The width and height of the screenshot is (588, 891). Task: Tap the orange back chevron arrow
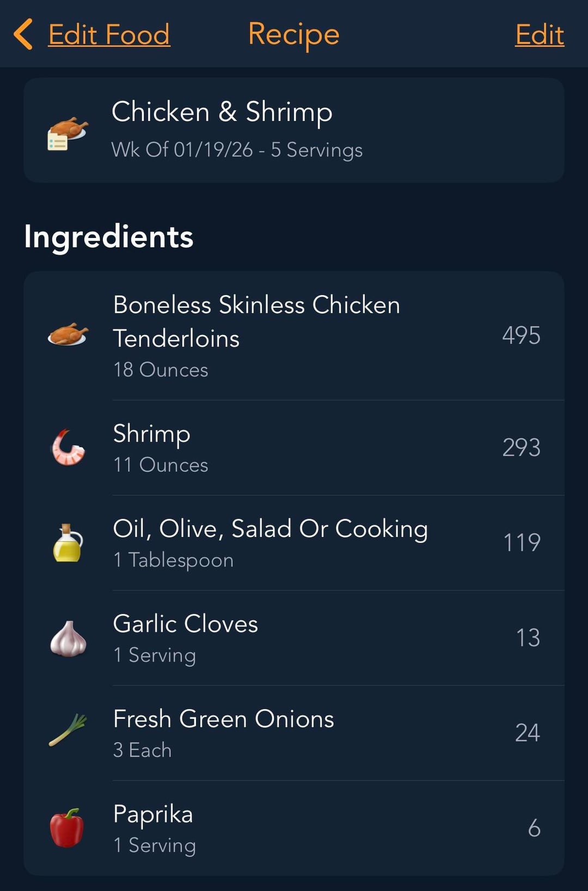pos(23,34)
